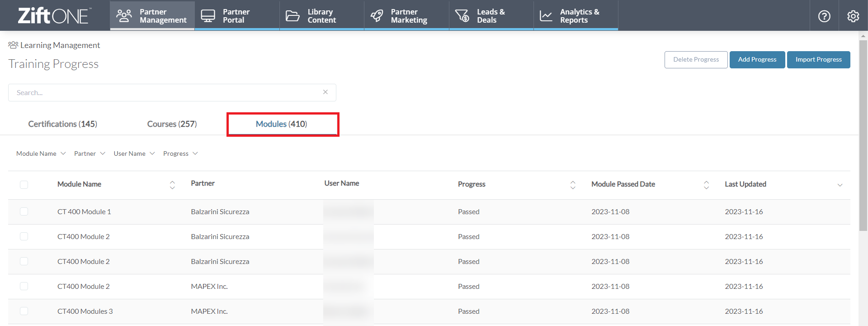Switch to the Courses (257) tab

(172, 124)
